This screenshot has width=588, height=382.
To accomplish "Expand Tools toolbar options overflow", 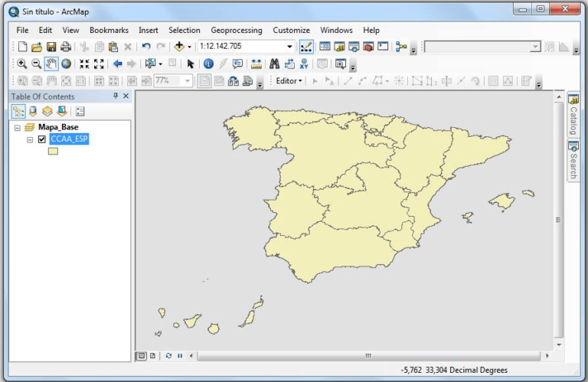I will coord(352,67).
